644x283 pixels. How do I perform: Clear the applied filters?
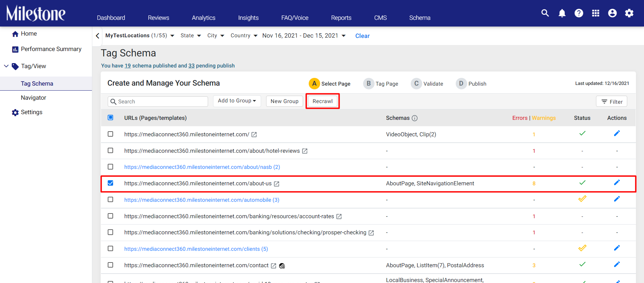362,36
